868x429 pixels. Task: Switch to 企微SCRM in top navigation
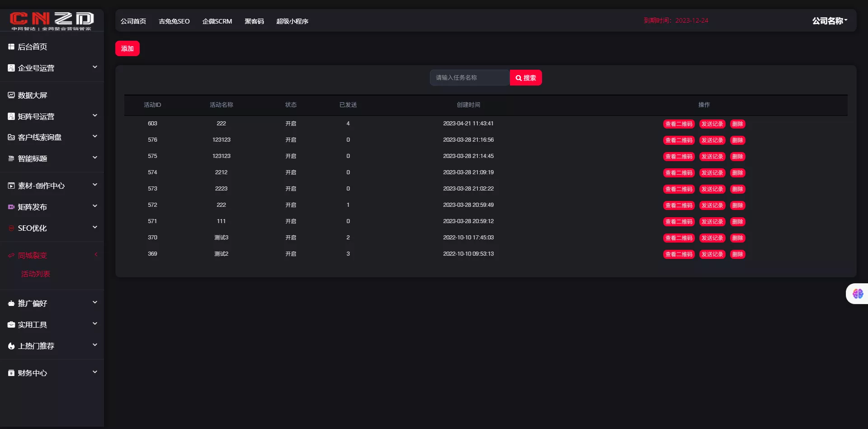point(217,21)
